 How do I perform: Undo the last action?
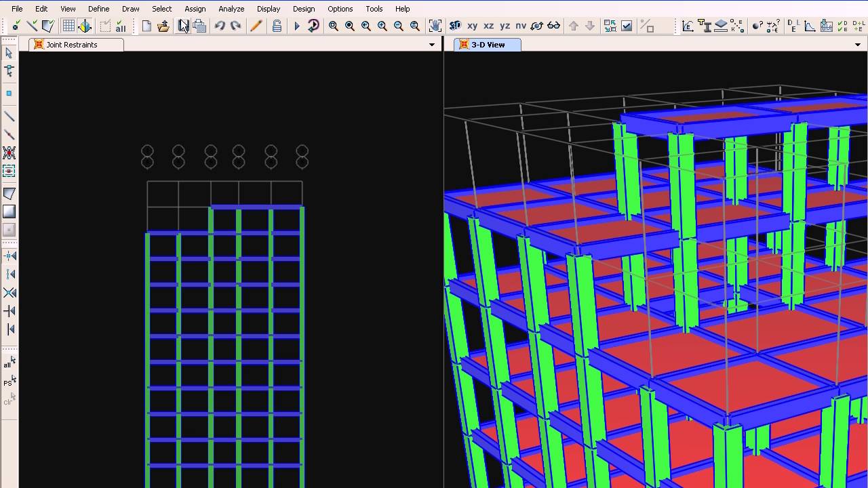tap(220, 26)
